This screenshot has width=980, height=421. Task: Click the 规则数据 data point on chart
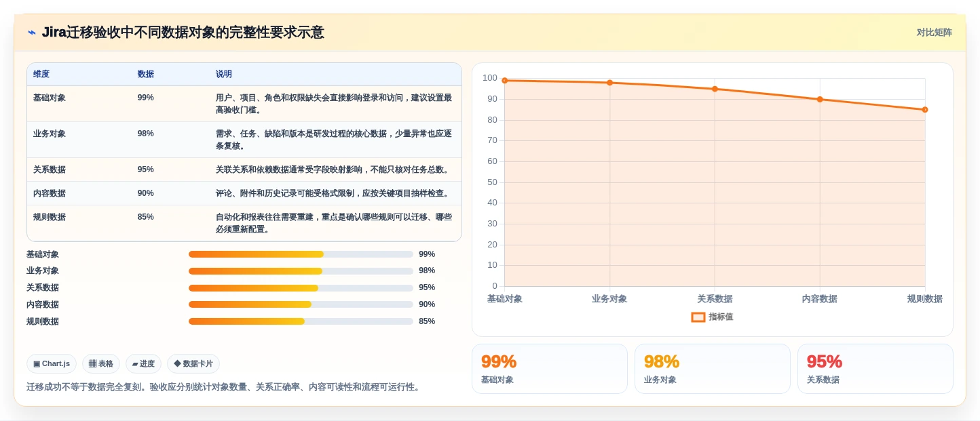point(925,110)
